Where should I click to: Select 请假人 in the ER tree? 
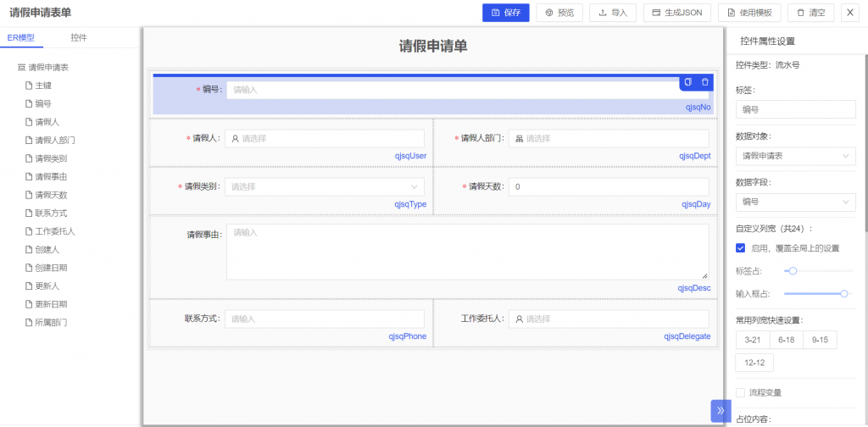[x=47, y=122]
